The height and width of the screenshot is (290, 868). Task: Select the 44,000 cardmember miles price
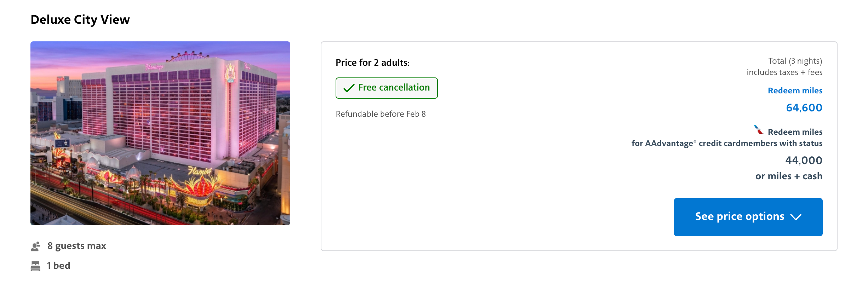click(804, 161)
